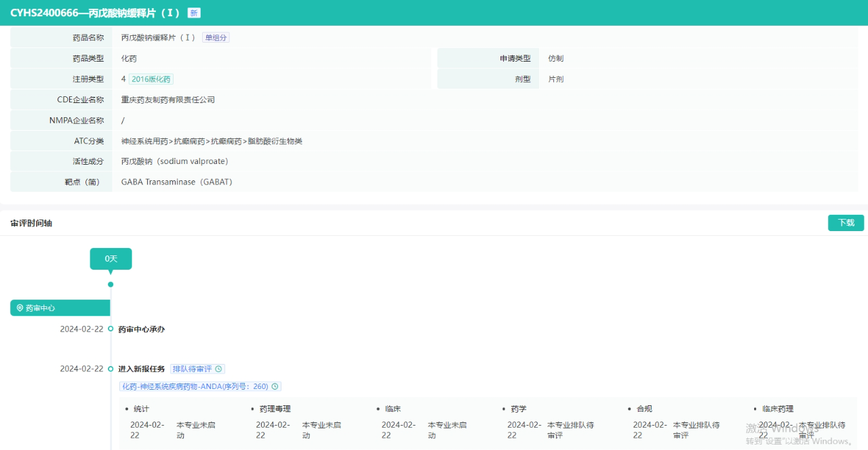Click the 药学 discipline entry
Viewport: 868px width, 450px height.
coord(518,409)
